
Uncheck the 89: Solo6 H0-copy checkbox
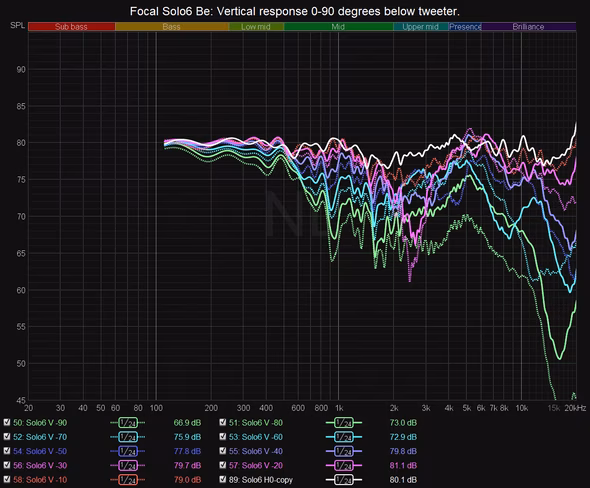click(x=223, y=479)
